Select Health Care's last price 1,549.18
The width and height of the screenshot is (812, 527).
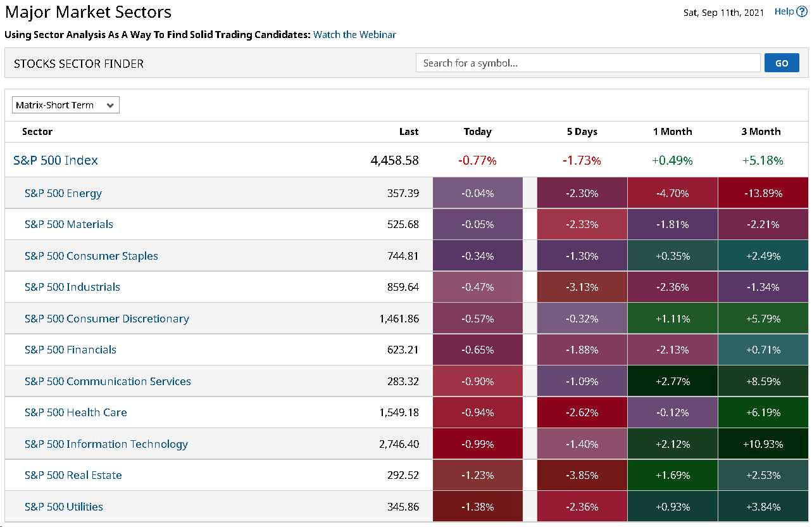(399, 412)
